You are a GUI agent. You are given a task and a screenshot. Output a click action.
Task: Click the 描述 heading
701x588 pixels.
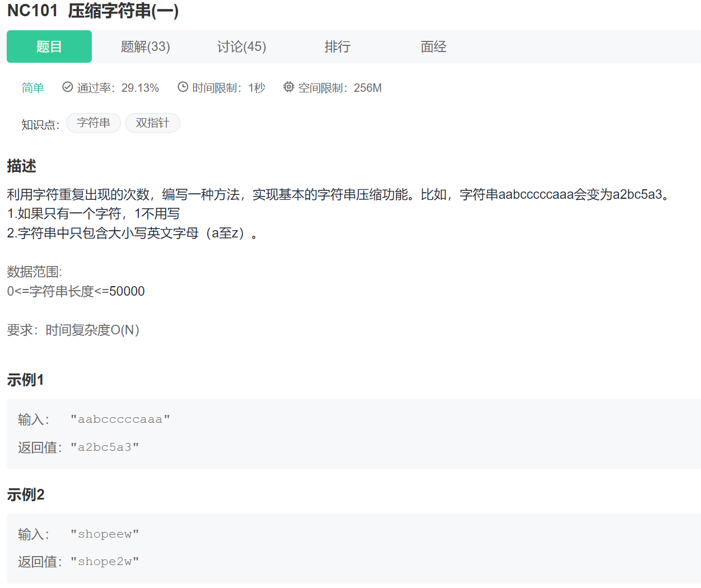[21, 166]
